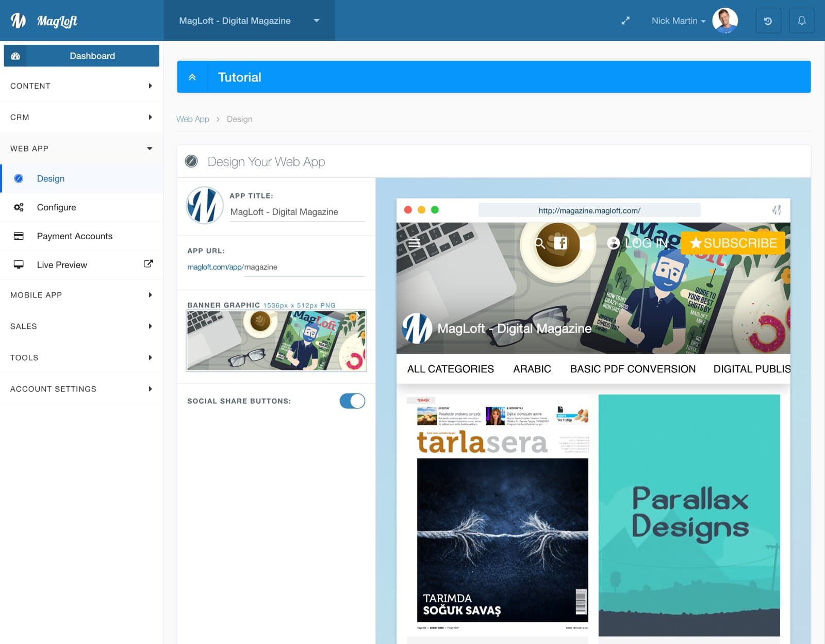This screenshot has width=825, height=644.
Task: Click the search magnifier in preview
Action: (540, 243)
